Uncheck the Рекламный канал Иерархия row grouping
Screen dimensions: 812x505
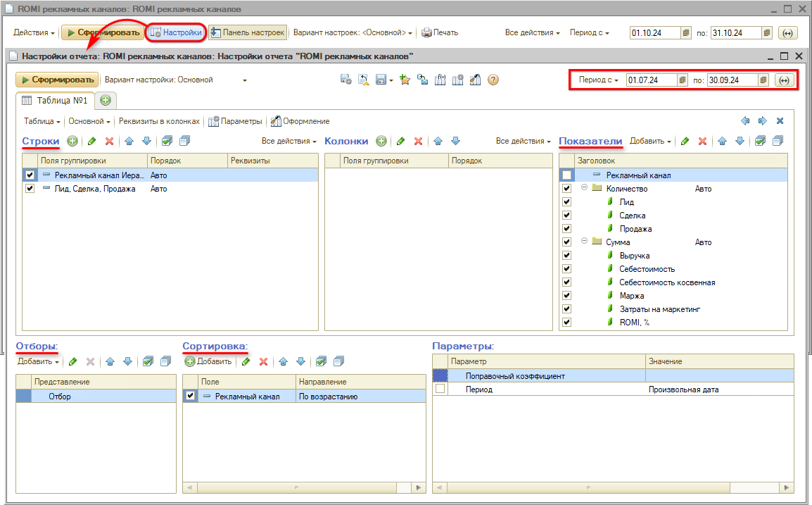[30, 175]
